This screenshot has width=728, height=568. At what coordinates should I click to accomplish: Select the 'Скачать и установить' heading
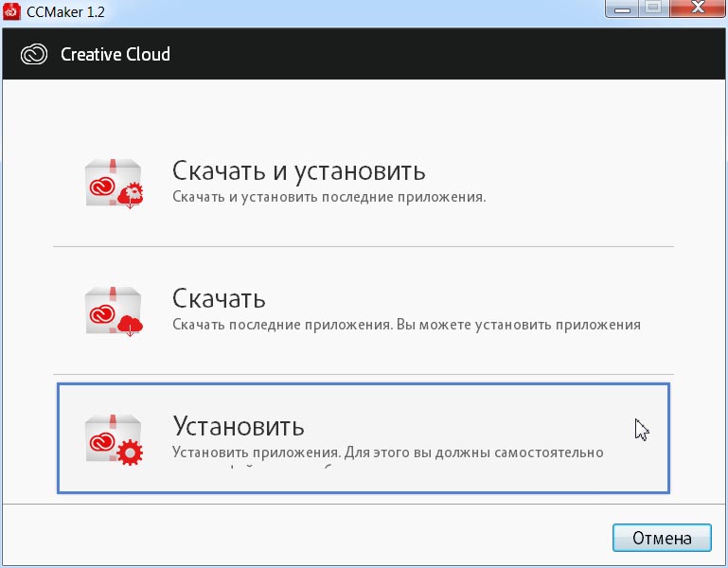click(298, 171)
